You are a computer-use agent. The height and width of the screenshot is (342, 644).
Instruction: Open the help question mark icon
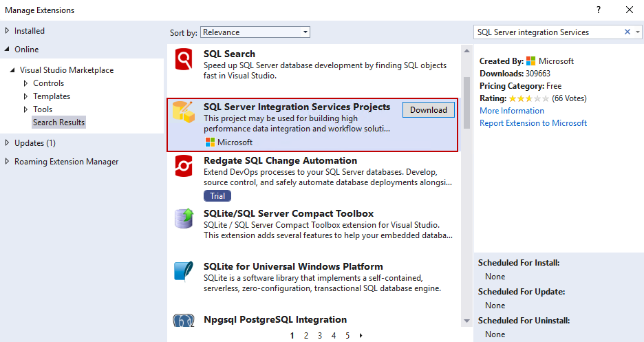pyautogui.click(x=598, y=10)
